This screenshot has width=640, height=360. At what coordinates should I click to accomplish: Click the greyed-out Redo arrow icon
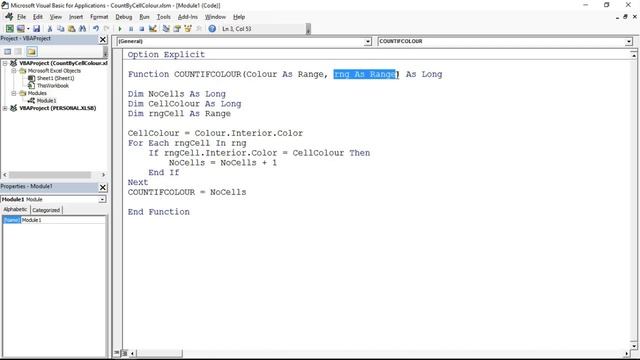[x=107, y=29]
